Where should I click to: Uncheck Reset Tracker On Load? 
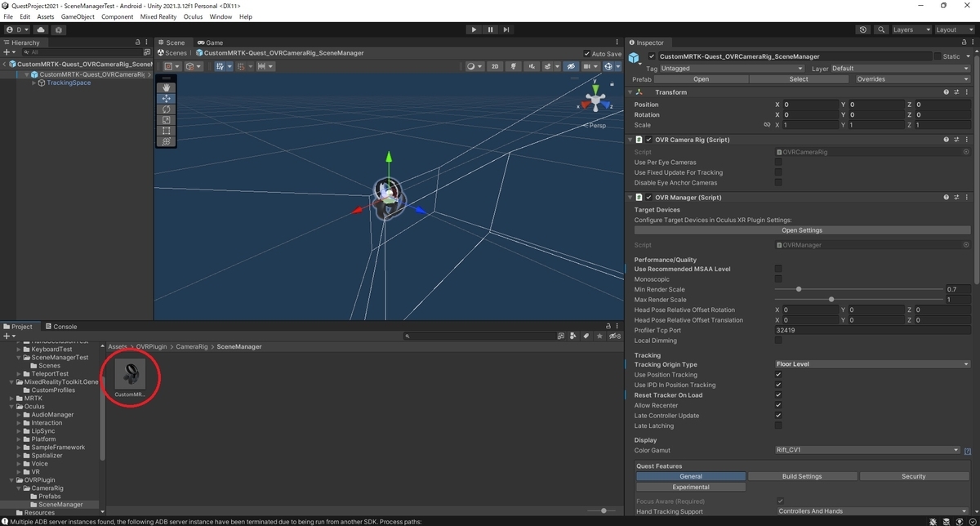coord(778,395)
